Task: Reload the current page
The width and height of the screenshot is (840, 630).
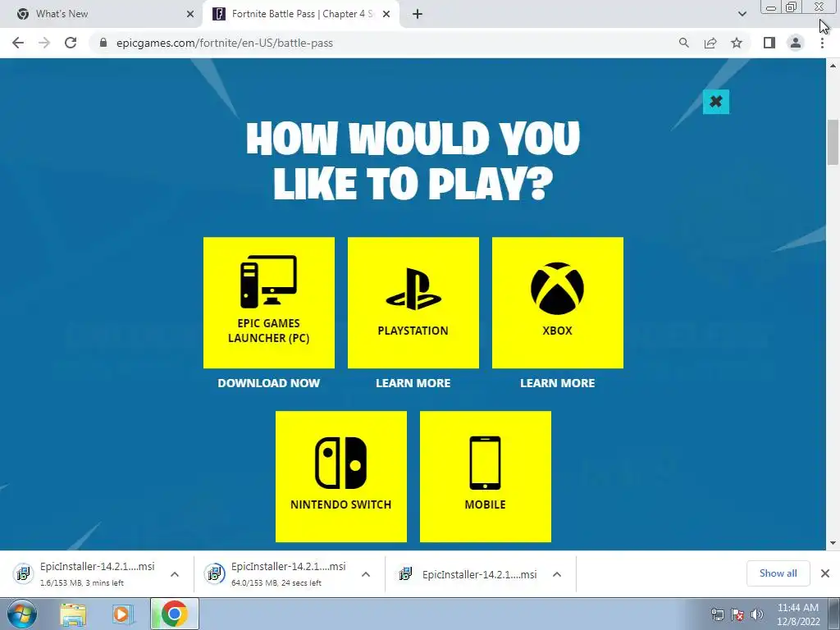Action: 71,43
